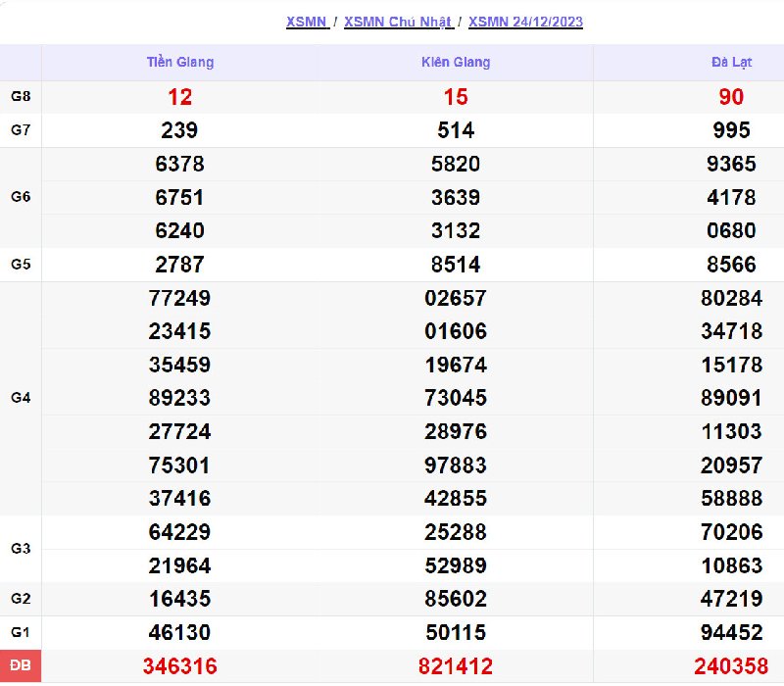Image resolution: width=784 pixels, height=686 pixels.
Task: Click the Đà Lạt column header
Action: pos(731,62)
